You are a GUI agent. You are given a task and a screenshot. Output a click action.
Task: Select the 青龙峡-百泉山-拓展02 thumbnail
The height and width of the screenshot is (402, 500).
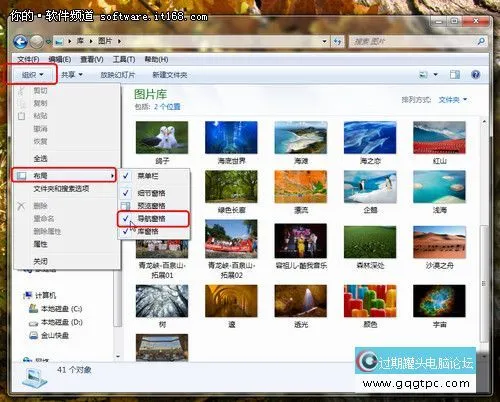pyautogui.click(x=231, y=239)
